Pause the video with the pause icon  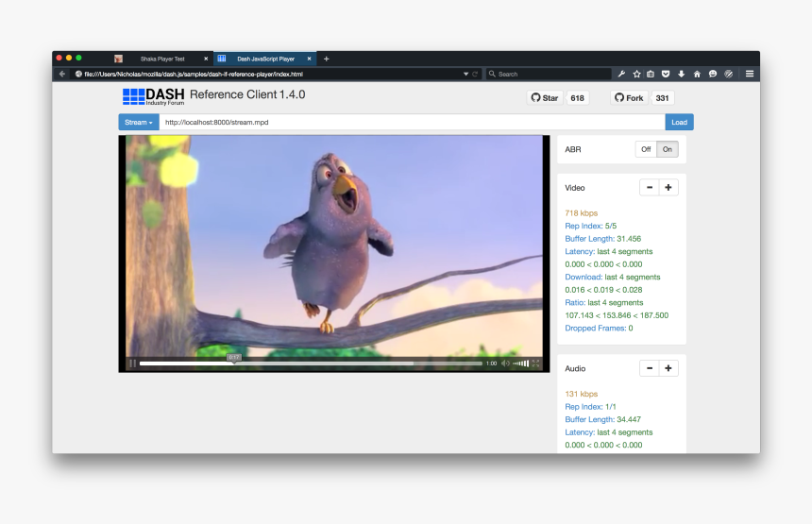pyautogui.click(x=132, y=363)
